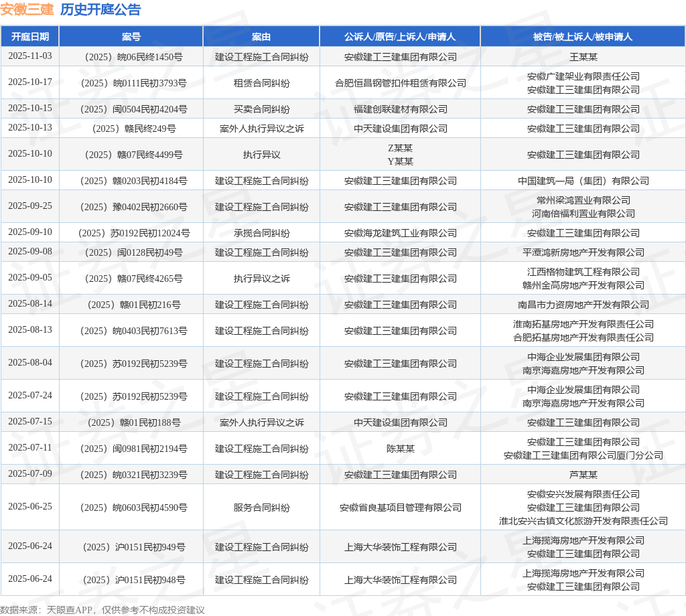The height and width of the screenshot is (616, 686).
Task: Select case number (2025)皖0403民初7613号
Action: (133, 331)
